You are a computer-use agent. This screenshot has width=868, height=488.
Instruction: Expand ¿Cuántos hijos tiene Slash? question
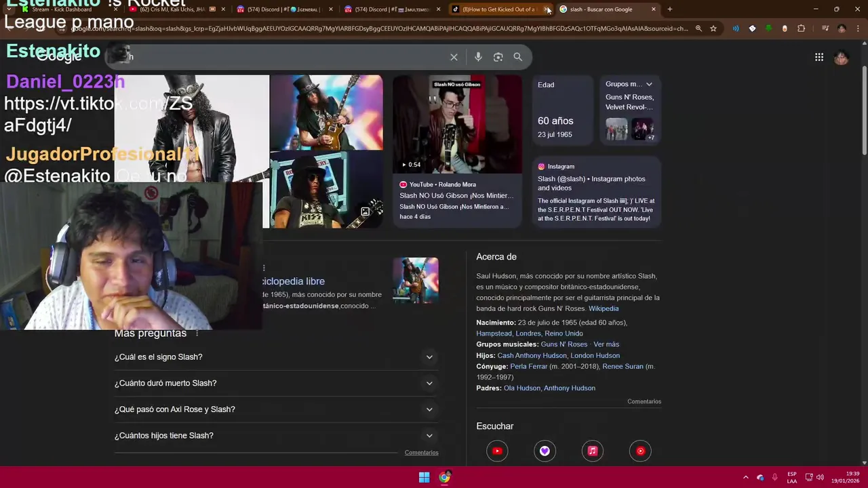point(277,436)
